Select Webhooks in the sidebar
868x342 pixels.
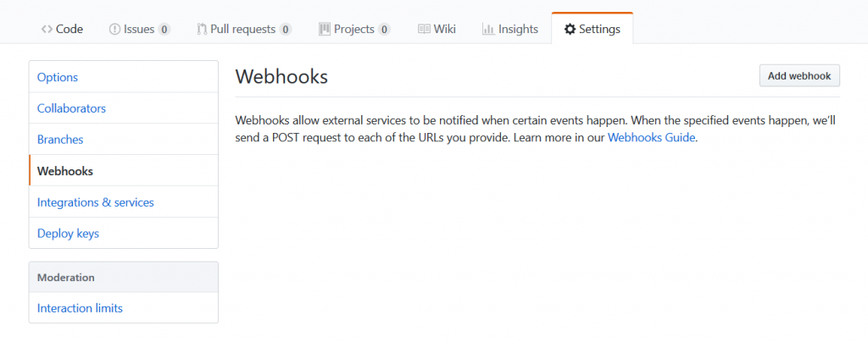point(124,171)
